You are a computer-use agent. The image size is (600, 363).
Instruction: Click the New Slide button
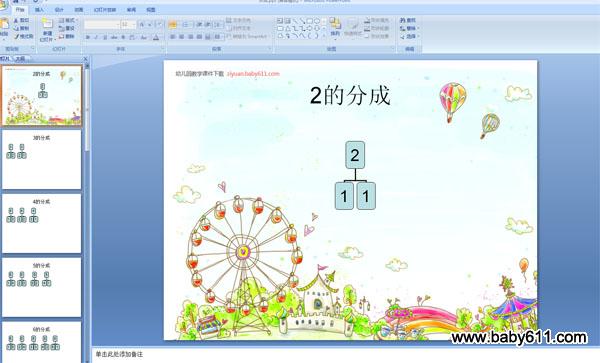pos(47,29)
